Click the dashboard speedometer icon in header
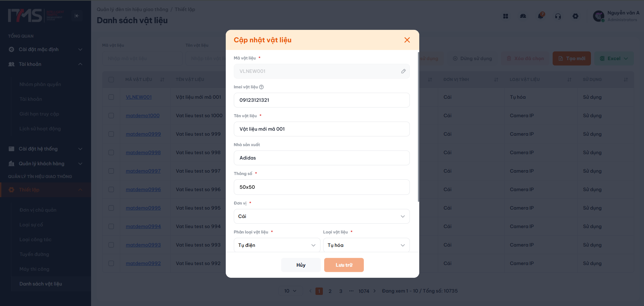This screenshot has height=306, width=644. click(x=523, y=16)
